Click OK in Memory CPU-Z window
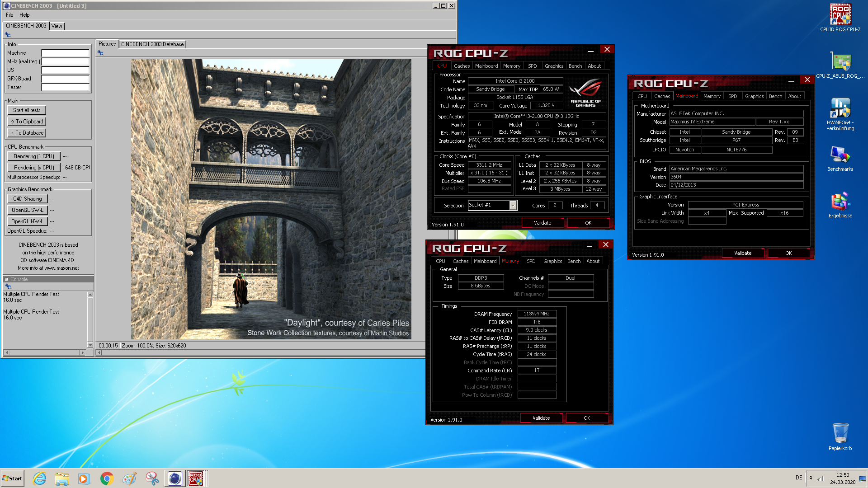The image size is (868, 488). (x=587, y=418)
